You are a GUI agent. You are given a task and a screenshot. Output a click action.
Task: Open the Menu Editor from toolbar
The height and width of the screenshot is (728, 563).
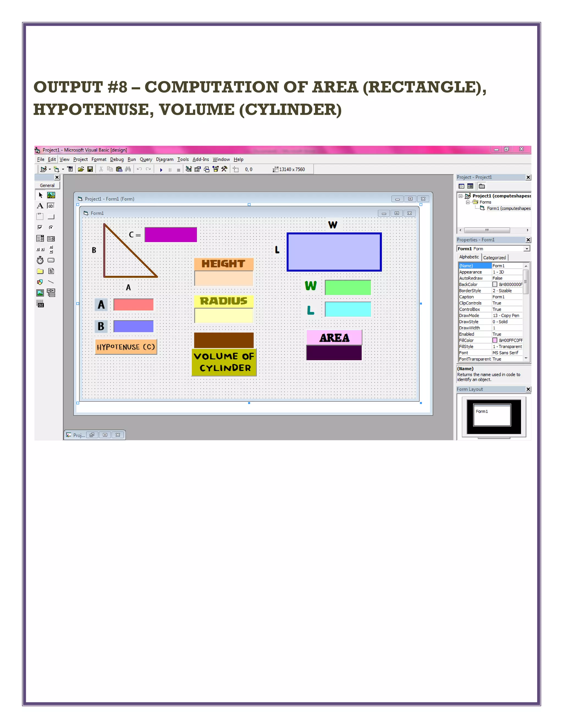tap(70, 169)
